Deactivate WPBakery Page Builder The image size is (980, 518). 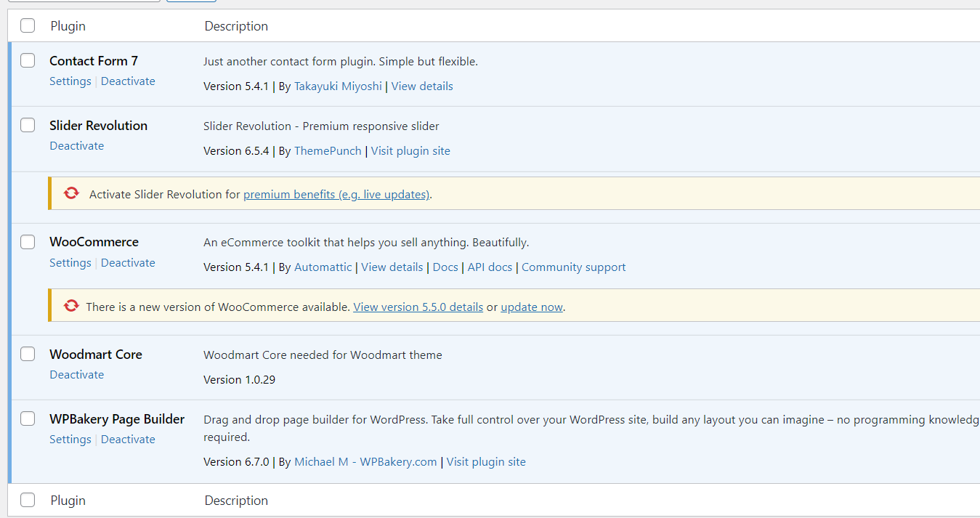[x=128, y=440]
